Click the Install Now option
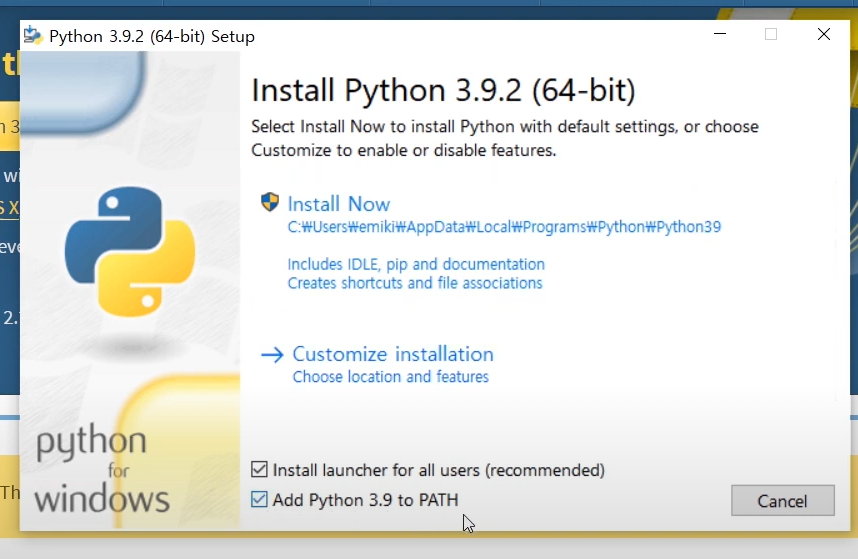 (x=339, y=204)
